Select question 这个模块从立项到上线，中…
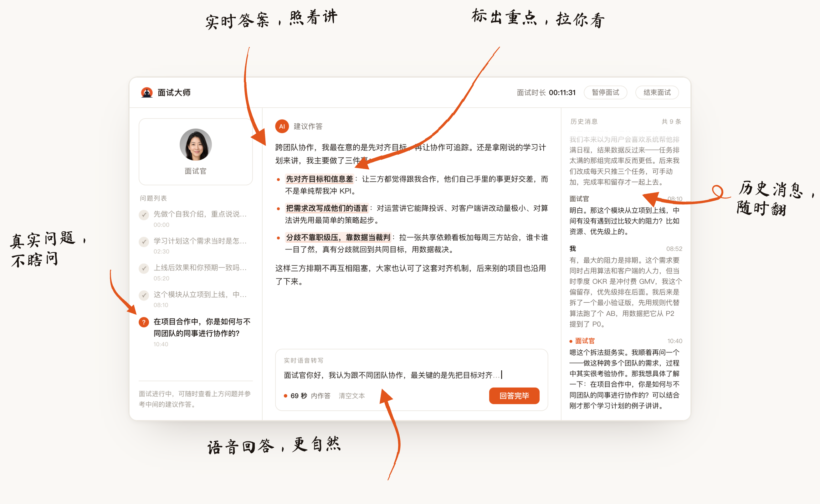This screenshot has height=504, width=820. pos(200,294)
